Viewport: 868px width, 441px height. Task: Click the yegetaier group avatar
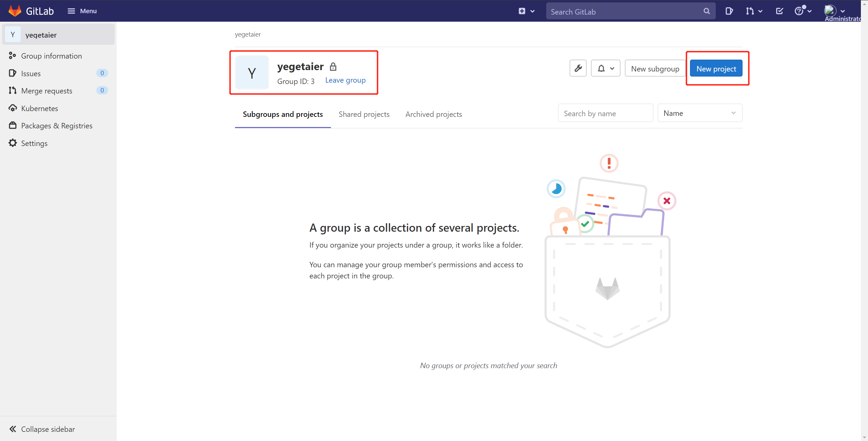[x=252, y=72]
